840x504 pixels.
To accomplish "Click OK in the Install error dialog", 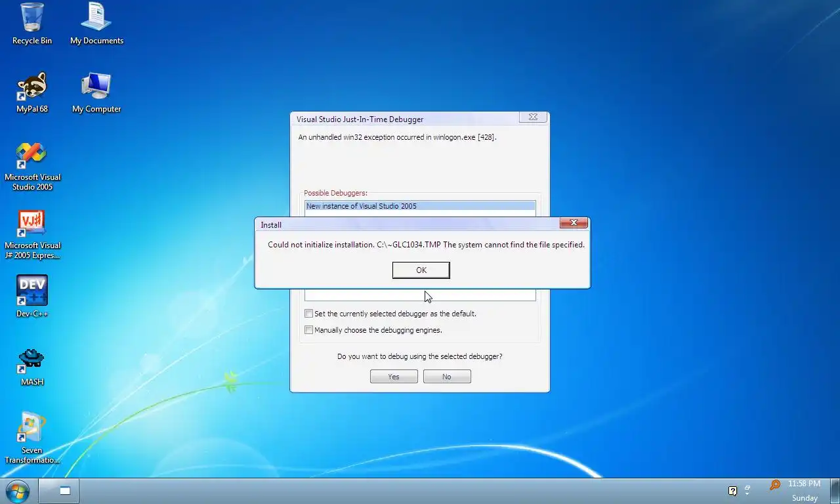I will 421,270.
